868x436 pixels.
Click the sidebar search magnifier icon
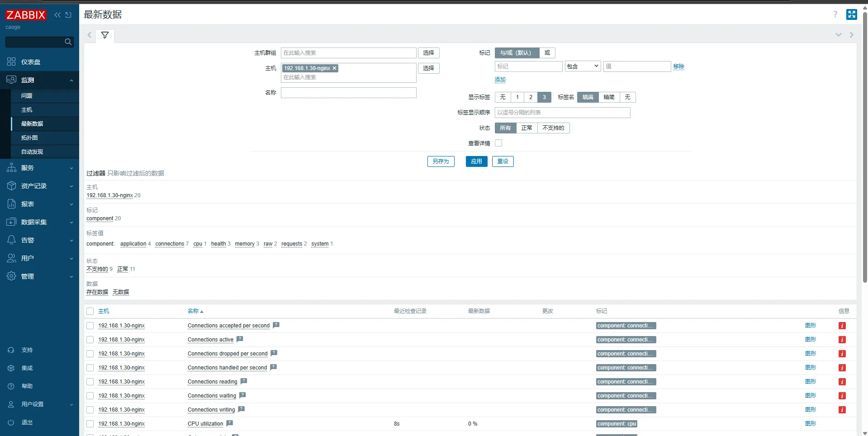coord(68,42)
